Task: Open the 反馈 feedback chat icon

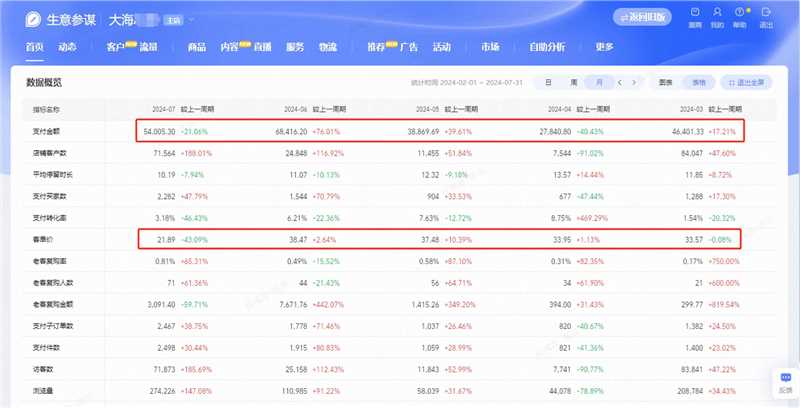Action: point(786,378)
